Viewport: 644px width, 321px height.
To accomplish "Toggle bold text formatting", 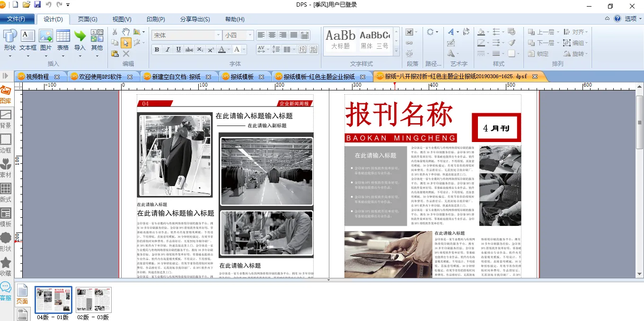I will 157,50.
